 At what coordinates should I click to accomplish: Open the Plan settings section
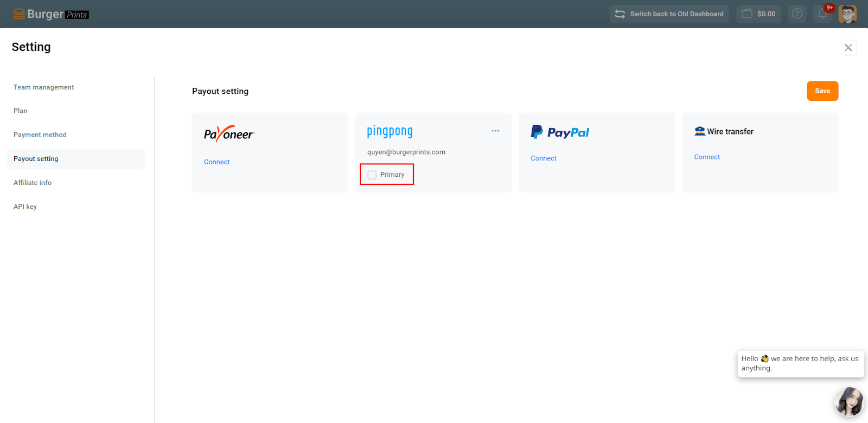21,111
